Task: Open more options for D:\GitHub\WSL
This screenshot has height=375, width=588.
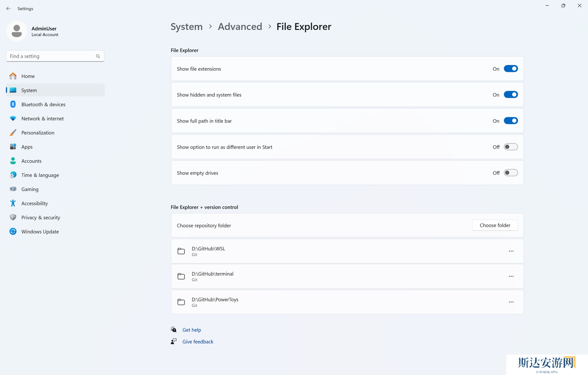Action: [511, 251]
